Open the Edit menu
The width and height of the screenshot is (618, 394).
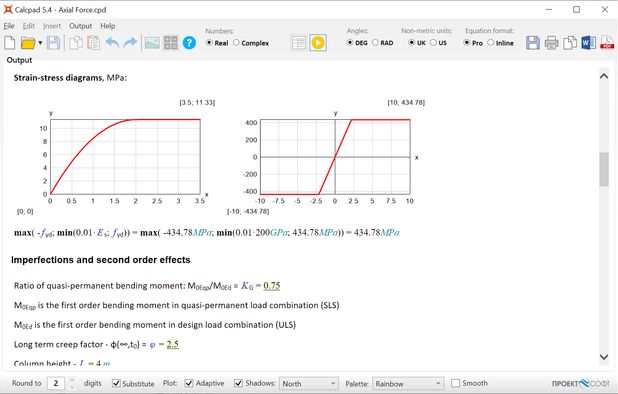(x=28, y=26)
